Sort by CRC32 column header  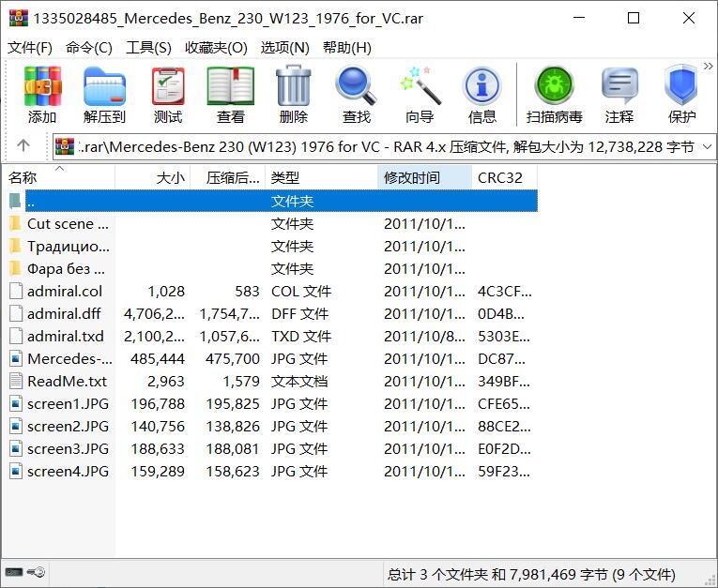[505, 177]
